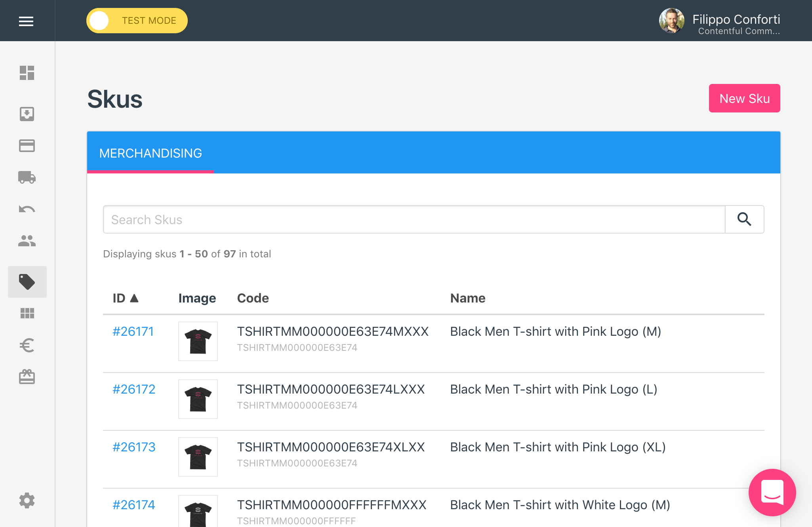Open the euro prices icon
The width and height of the screenshot is (812, 527).
[27, 345]
